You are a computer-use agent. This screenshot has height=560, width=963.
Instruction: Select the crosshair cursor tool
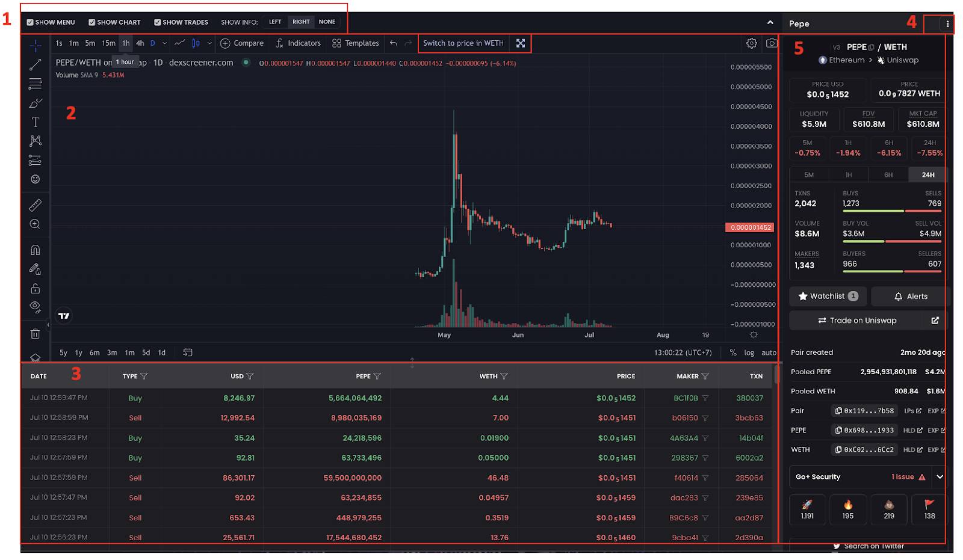36,46
